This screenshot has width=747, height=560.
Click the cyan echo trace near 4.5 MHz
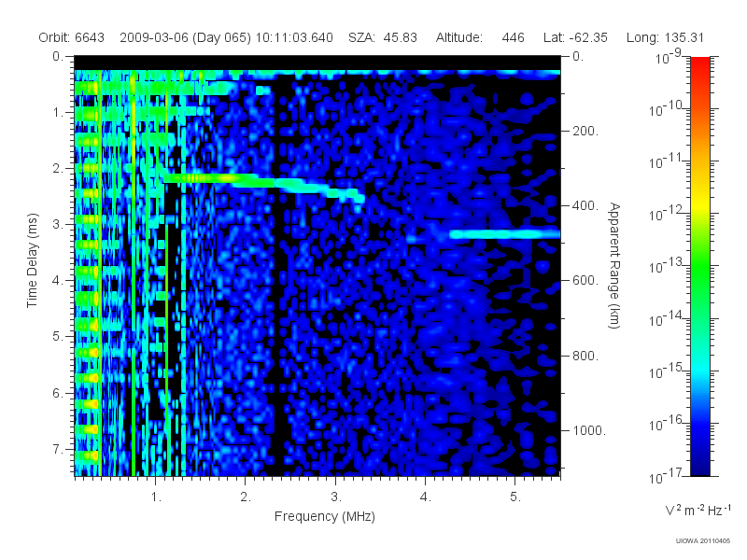pos(505,234)
